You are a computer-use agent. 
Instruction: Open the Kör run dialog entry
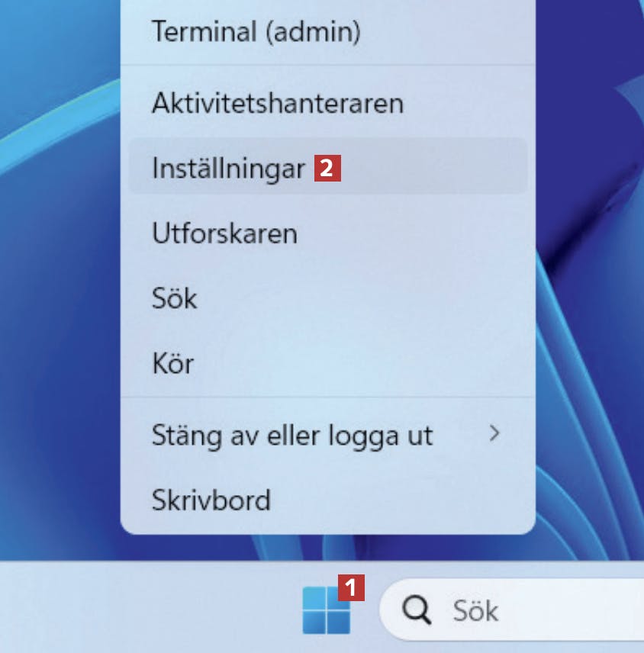pyautogui.click(x=328, y=363)
